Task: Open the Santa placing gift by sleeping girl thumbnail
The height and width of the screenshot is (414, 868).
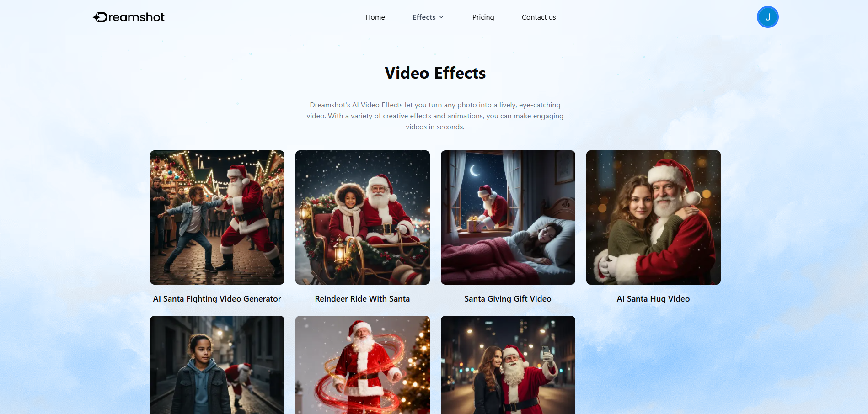Action: pyautogui.click(x=508, y=217)
